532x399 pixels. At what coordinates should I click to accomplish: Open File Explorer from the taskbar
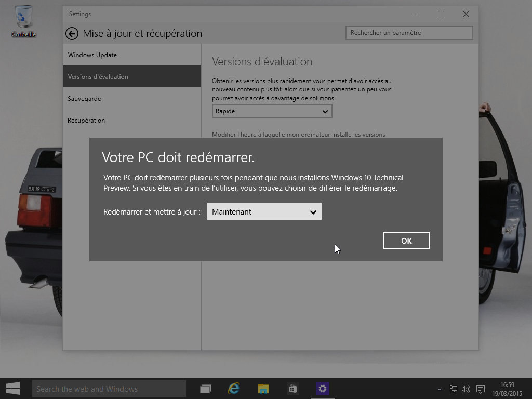(x=263, y=389)
